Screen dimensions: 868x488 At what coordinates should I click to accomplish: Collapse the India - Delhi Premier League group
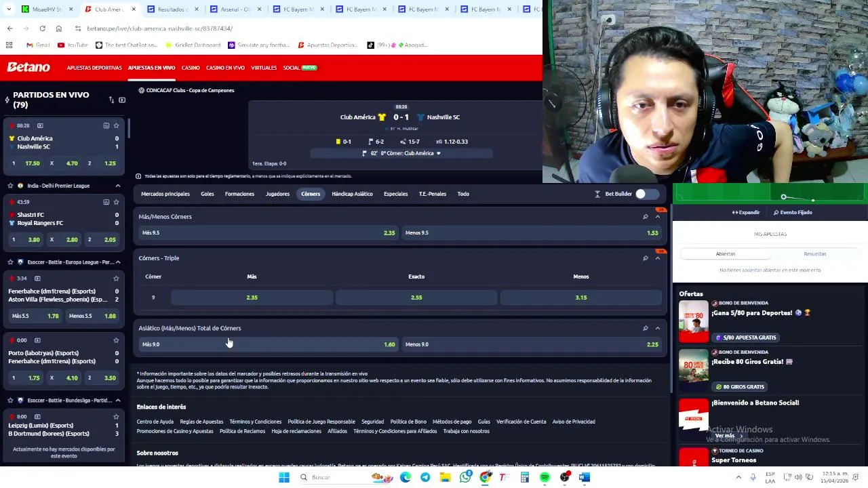(118, 186)
